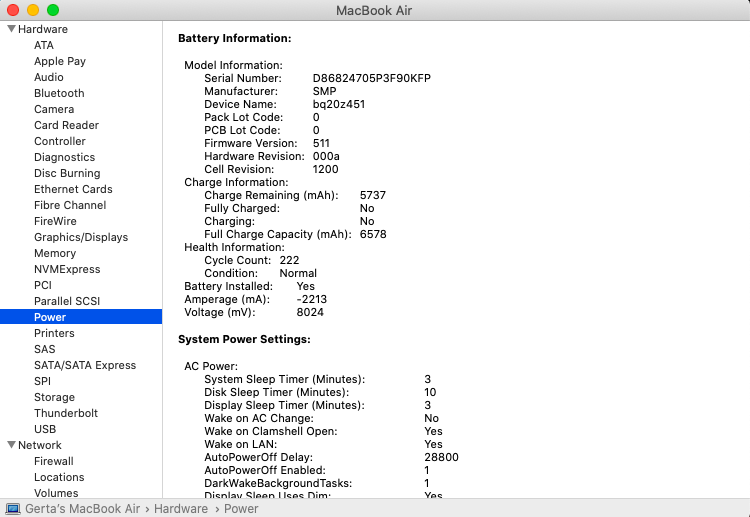Click the Condition value Normal
The width and height of the screenshot is (750, 517).
pos(298,273)
